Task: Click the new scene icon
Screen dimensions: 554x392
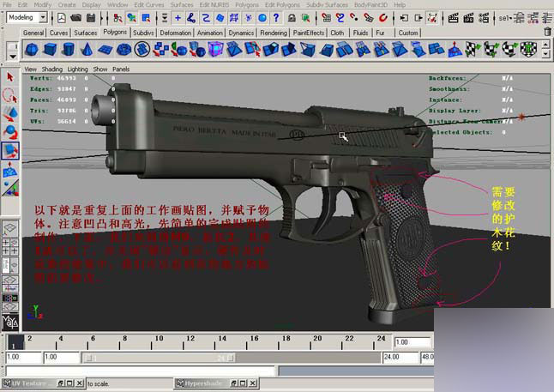Action: click(x=62, y=18)
